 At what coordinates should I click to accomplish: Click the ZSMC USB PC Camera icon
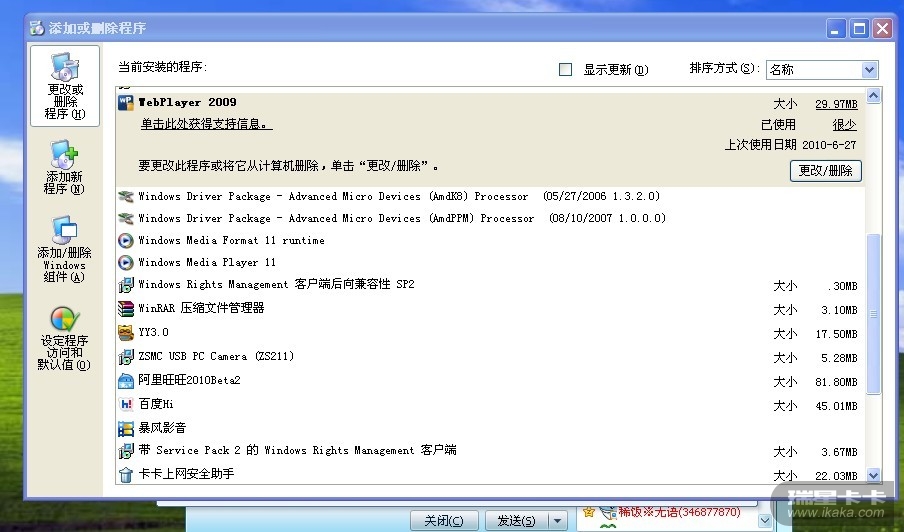click(126, 357)
